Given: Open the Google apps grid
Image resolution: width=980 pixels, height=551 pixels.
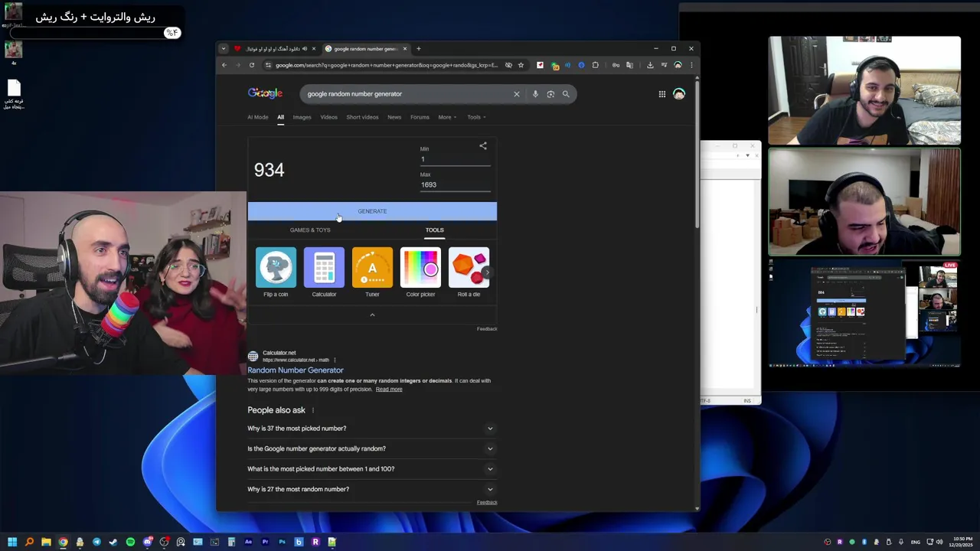Looking at the screenshot, I should (662, 94).
